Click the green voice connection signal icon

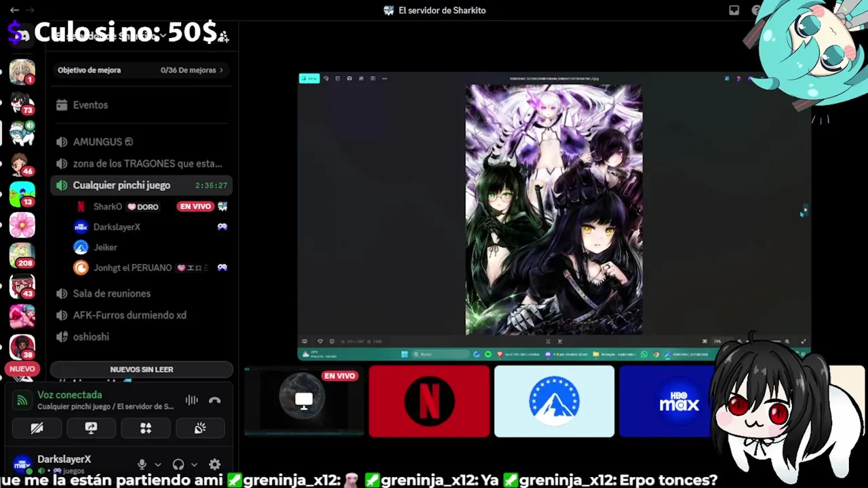(22, 401)
